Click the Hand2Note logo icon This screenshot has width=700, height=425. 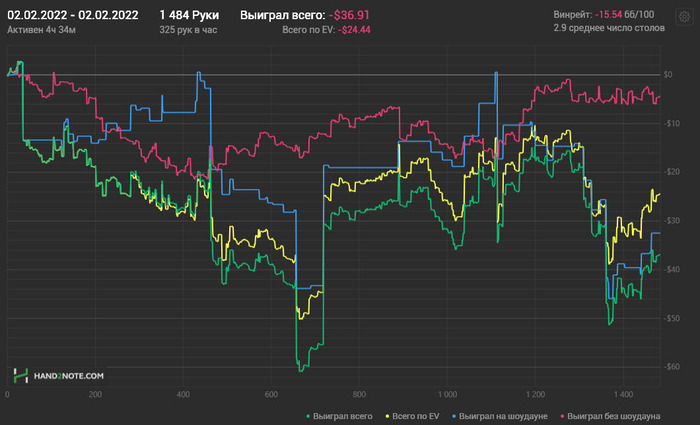pyautogui.click(x=21, y=375)
